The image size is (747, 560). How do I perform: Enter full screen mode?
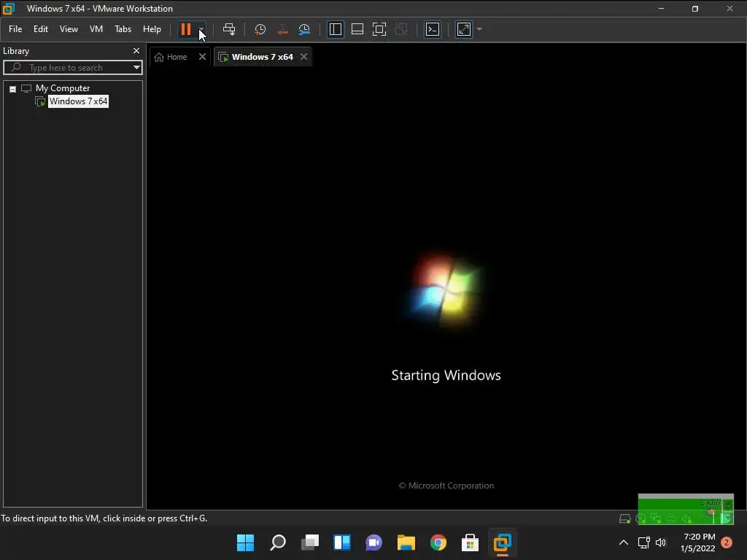click(x=379, y=29)
